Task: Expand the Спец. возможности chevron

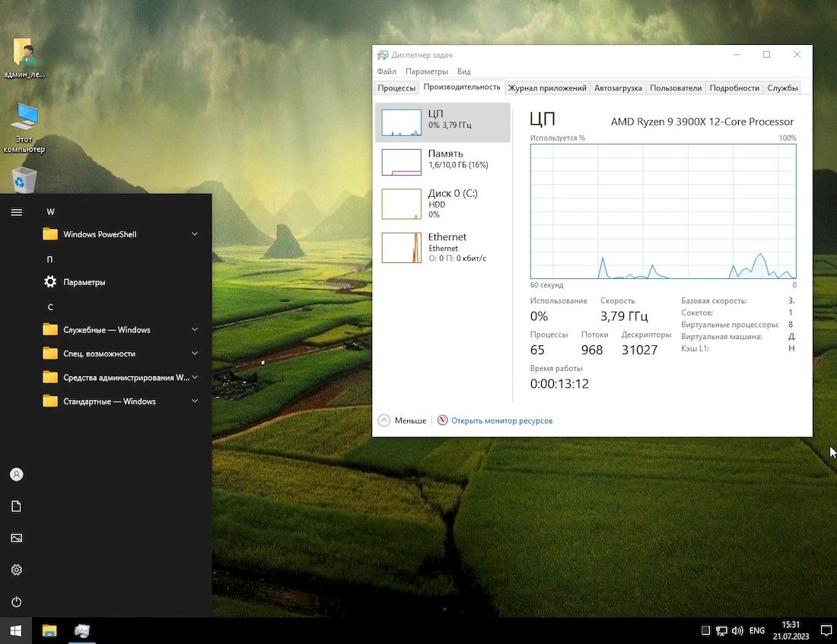Action: point(195,354)
